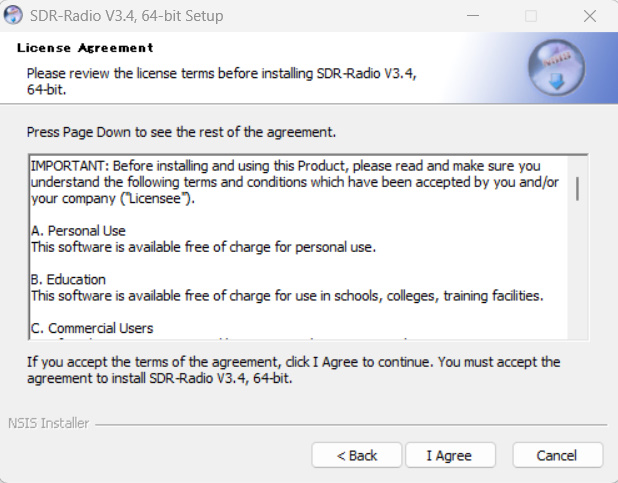Cancel the installation
The width and height of the screenshot is (618, 483).
click(x=557, y=455)
